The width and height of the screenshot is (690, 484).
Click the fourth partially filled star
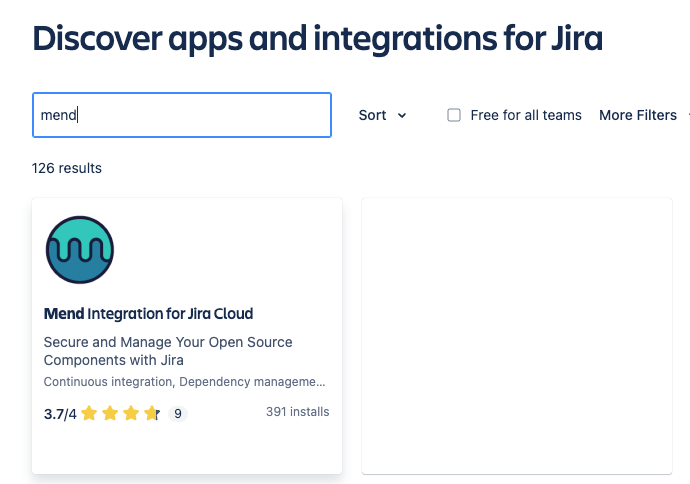tap(151, 413)
